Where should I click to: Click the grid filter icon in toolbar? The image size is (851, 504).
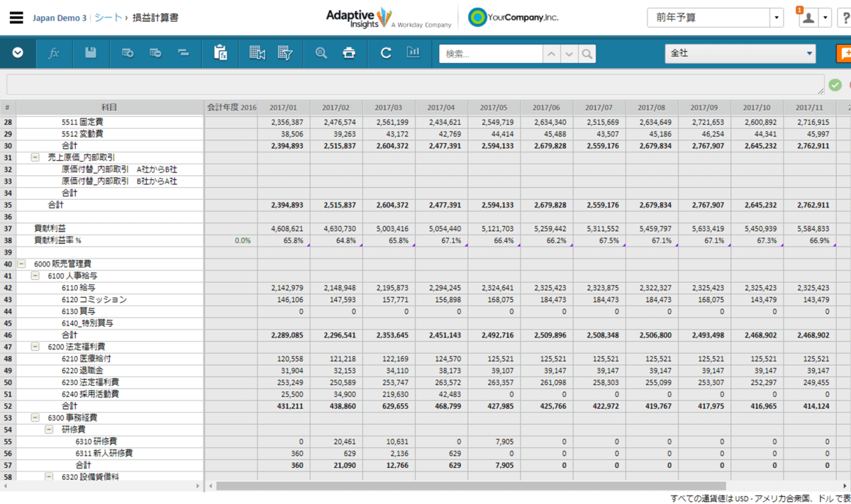pyautogui.click(x=285, y=53)
